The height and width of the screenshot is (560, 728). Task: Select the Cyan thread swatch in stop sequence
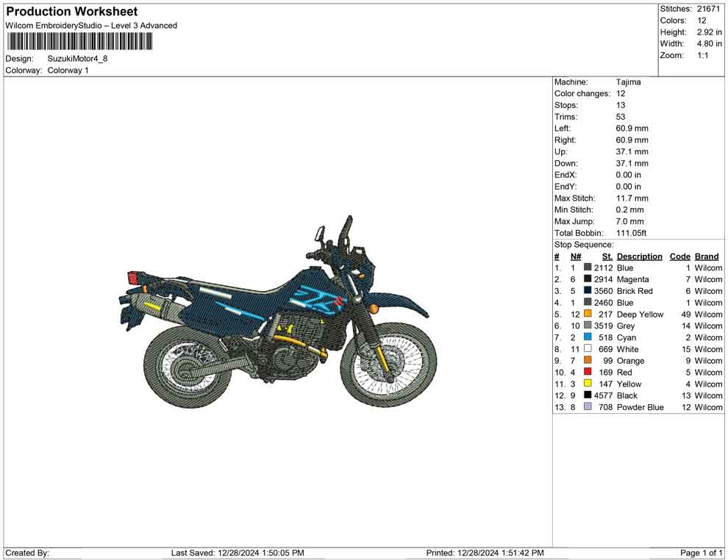tap(588, 337)
